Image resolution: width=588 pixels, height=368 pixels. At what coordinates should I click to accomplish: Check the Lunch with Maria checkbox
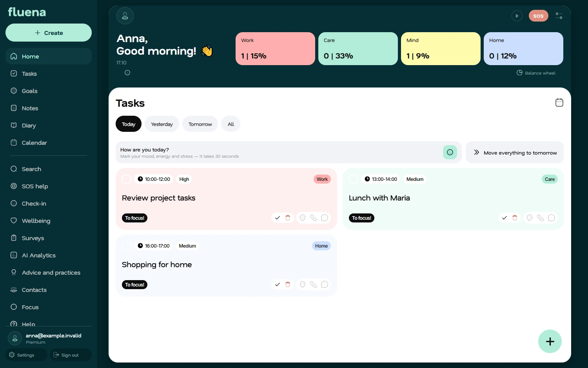(353, 179)
